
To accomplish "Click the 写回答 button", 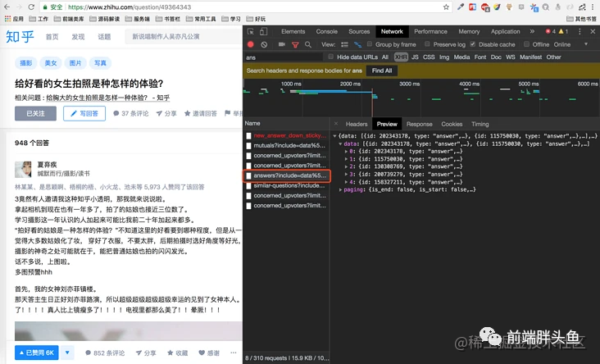I will [84, 114].
